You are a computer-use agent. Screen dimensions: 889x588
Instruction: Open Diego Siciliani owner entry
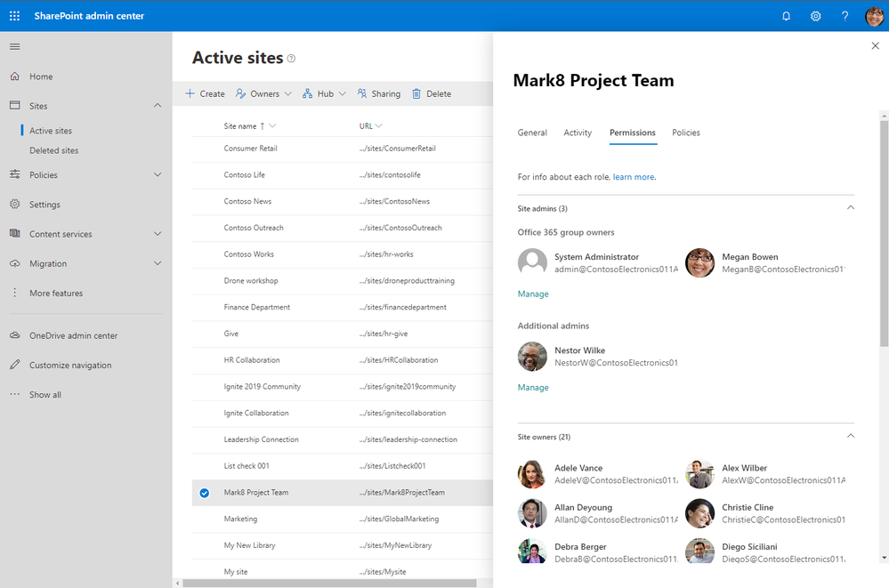(x=765, y=552)
